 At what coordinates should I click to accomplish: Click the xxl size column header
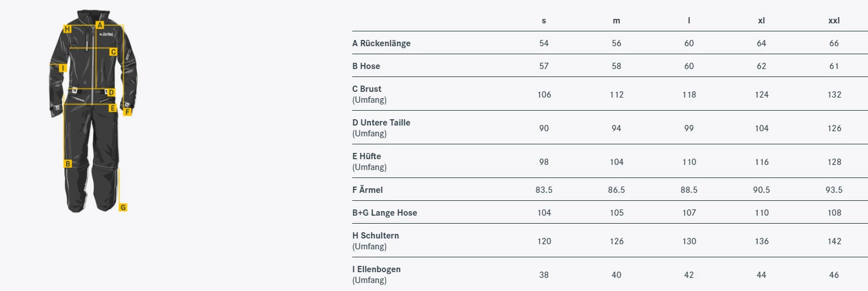pos(834,21)
